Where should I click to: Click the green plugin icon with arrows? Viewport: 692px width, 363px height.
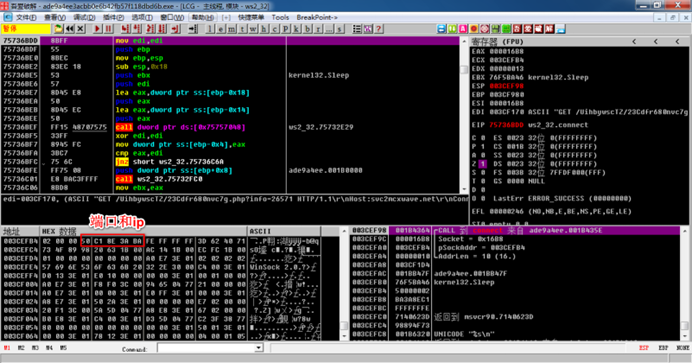[x=452, y=29]
